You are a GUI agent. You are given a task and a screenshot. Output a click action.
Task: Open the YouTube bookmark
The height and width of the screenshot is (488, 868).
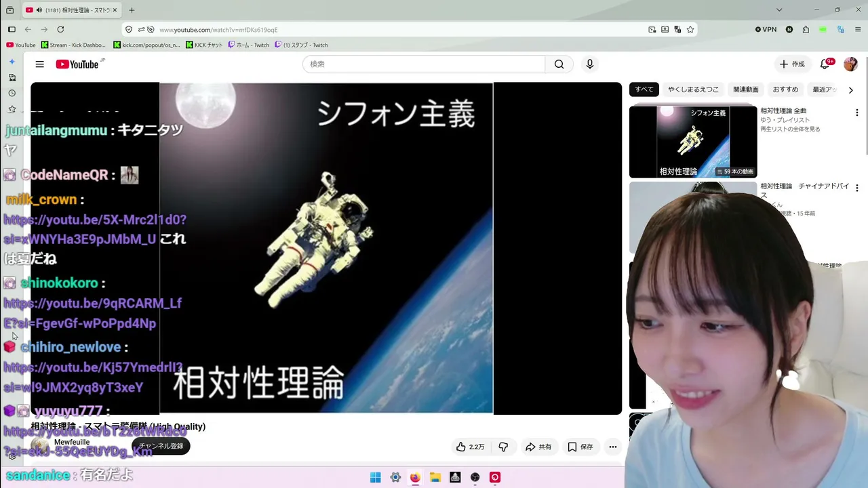(x=21, y=45)
